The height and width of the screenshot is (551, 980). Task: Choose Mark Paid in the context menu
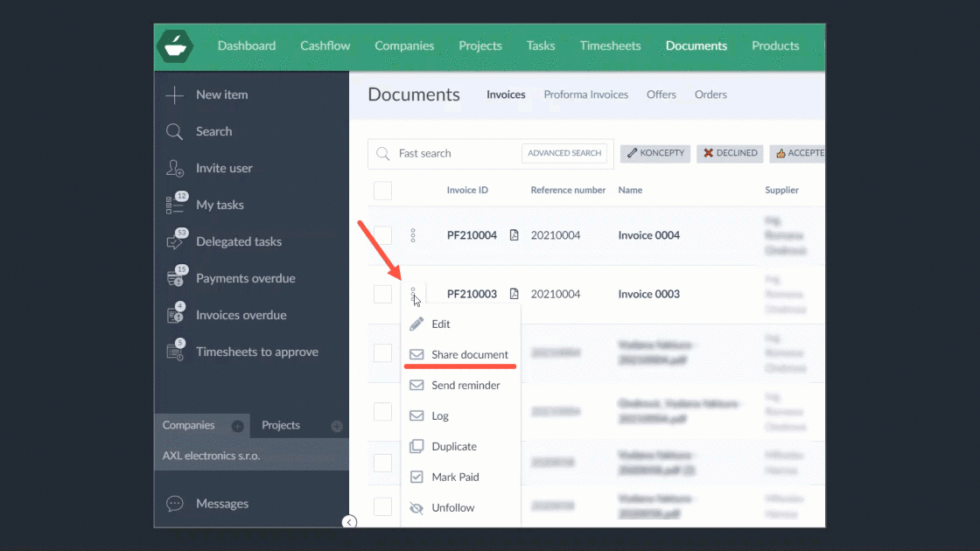(x=460, y=478)
